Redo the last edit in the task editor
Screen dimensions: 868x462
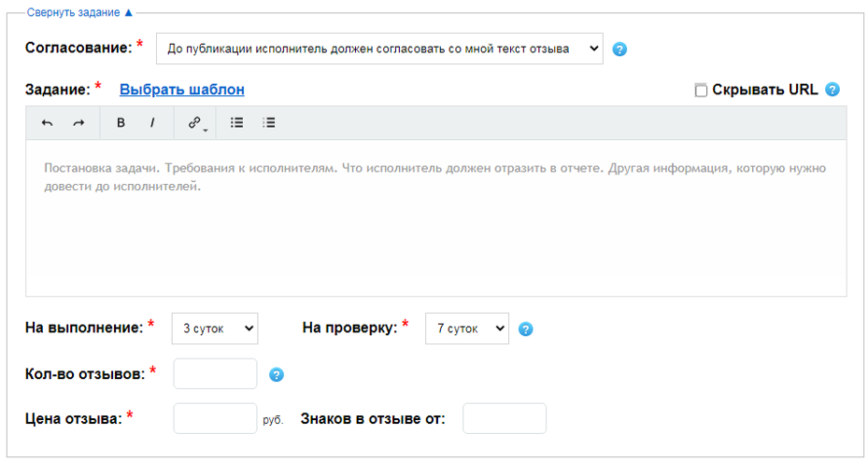pos(78,123)
